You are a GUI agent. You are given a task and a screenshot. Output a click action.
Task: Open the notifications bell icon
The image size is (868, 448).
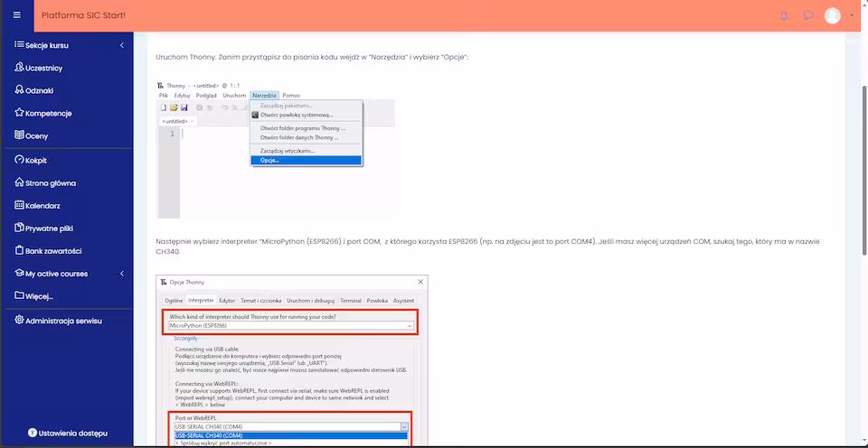(784, 15)
